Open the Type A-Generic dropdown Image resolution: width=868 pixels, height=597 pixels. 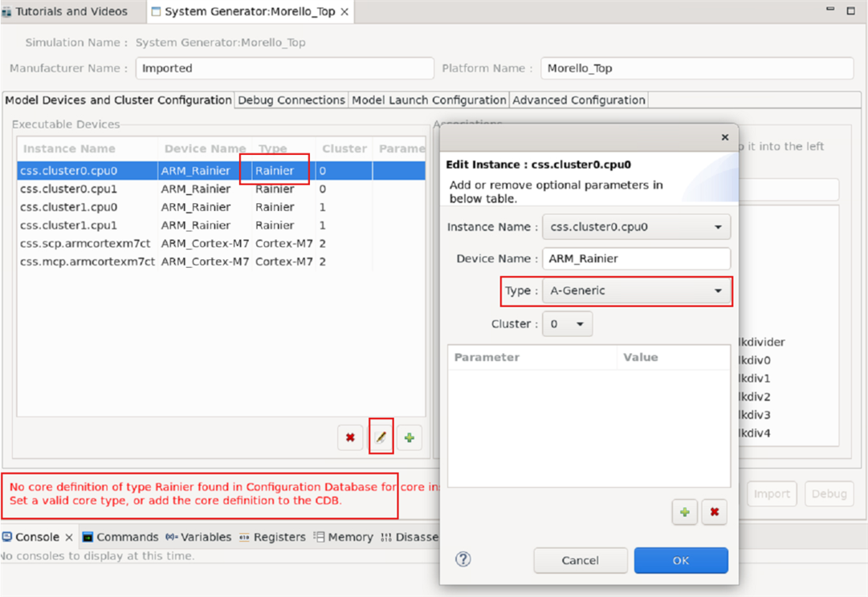[x=717, y=290]
